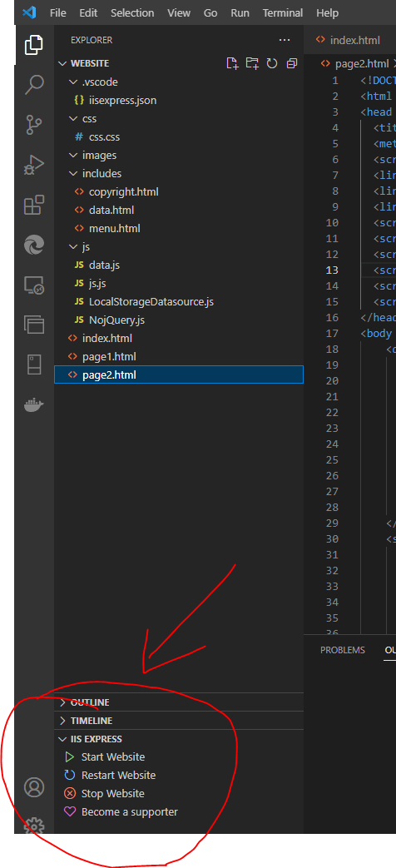Open the Remote Explorer icon
396x868 pixels.
coord(34,285)
